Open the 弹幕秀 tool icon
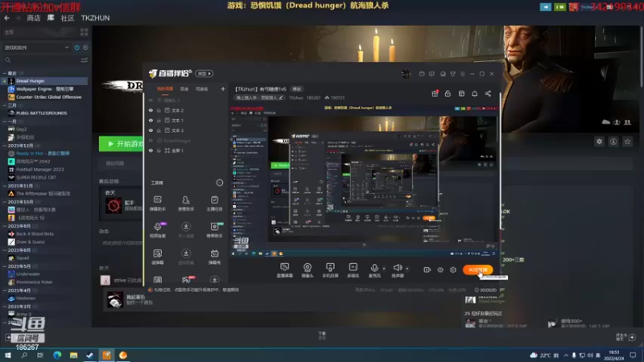 click(214, 257)
